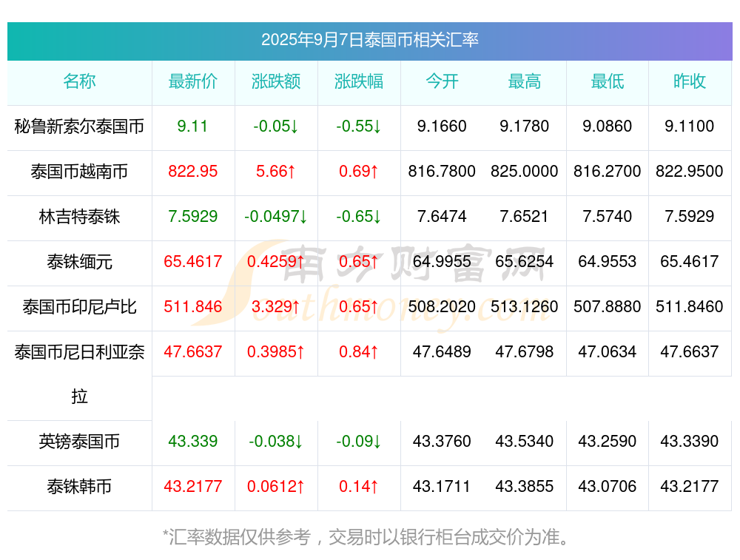Click change amount 0.4259↑
This screenshot has width=740, height=560.
(x=275, y=261)
